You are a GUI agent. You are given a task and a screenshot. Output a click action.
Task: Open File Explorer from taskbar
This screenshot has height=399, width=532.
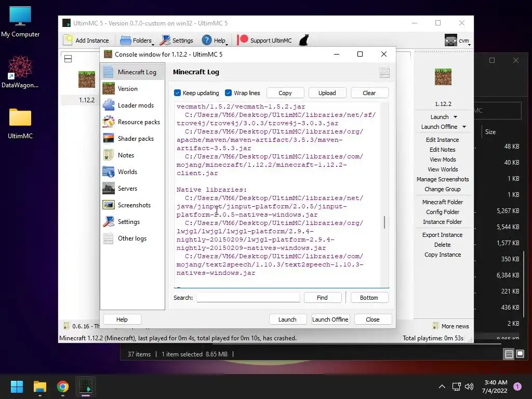tap(39, 387)
